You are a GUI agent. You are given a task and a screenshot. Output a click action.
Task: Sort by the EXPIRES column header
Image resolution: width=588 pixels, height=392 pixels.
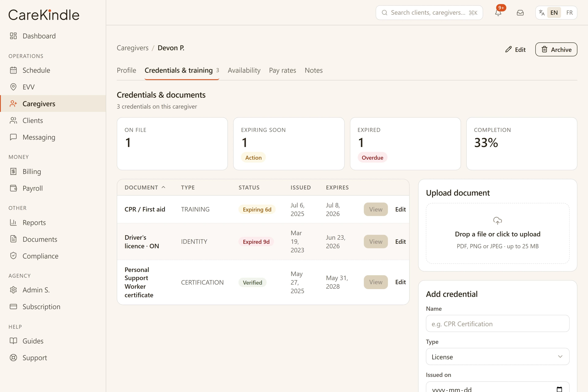pos(337,187)
